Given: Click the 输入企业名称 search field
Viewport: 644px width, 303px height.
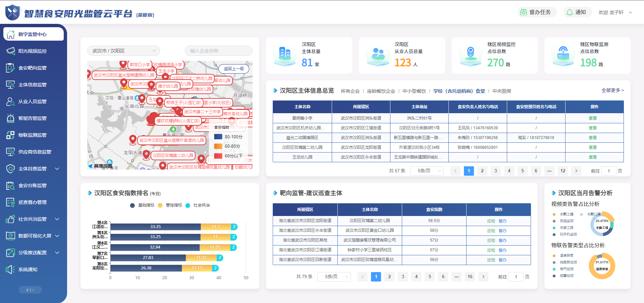Looking at the screenshot, I should coord(218,51).
